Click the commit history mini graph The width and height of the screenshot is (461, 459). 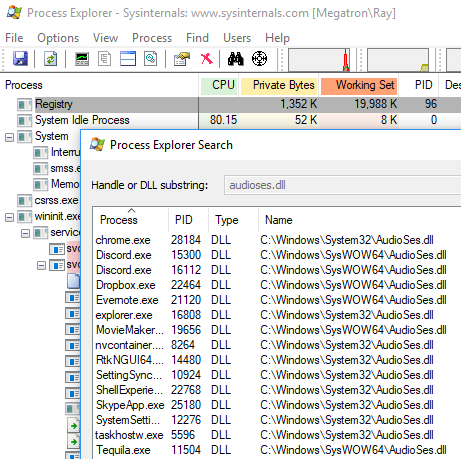(398, 60)
